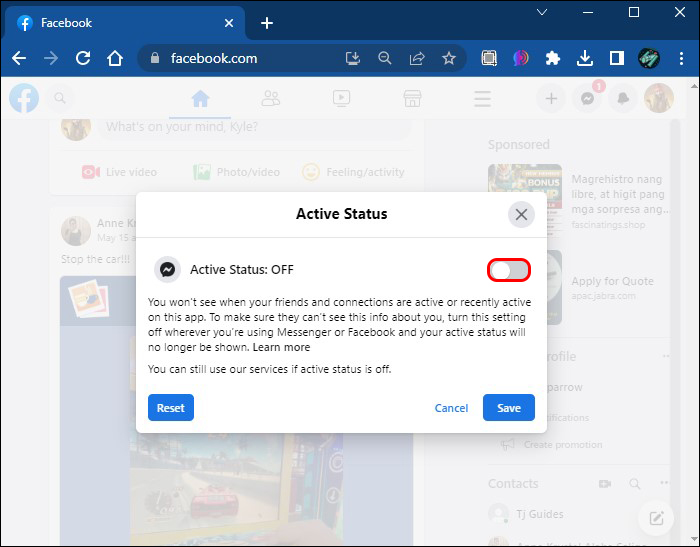Click the Messenger icon beside Active Status
Viewport: 700px width, 547px height.
pos(167,270)
